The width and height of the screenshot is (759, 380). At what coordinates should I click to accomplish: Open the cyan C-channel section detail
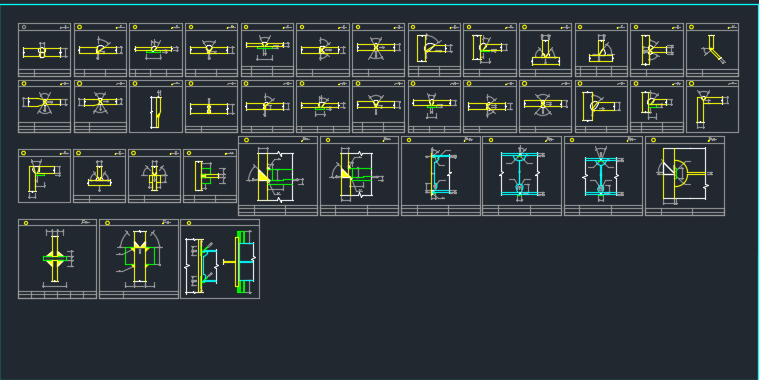[440, 176]
